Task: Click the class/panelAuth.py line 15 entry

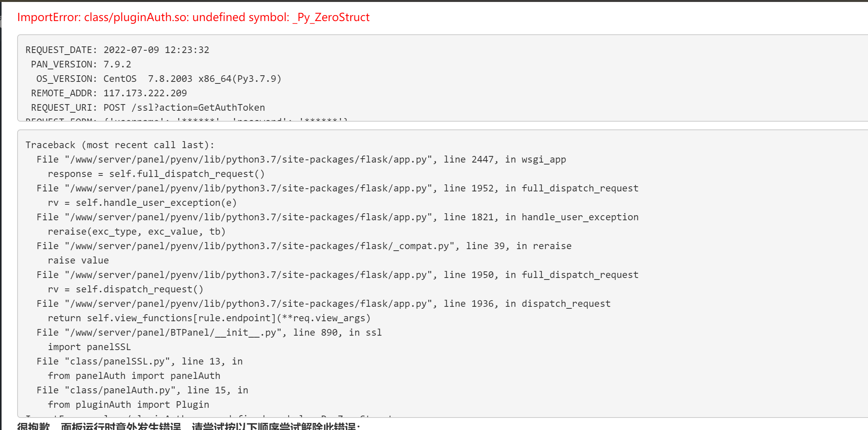Action: coord(142,390)
